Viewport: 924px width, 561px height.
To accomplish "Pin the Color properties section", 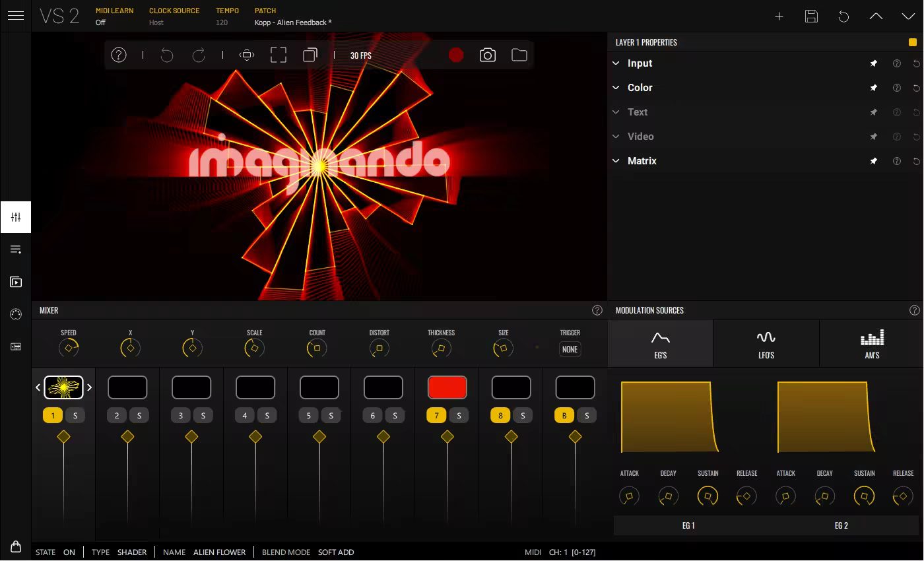I will pyautogui.click(x=873, y=87).
